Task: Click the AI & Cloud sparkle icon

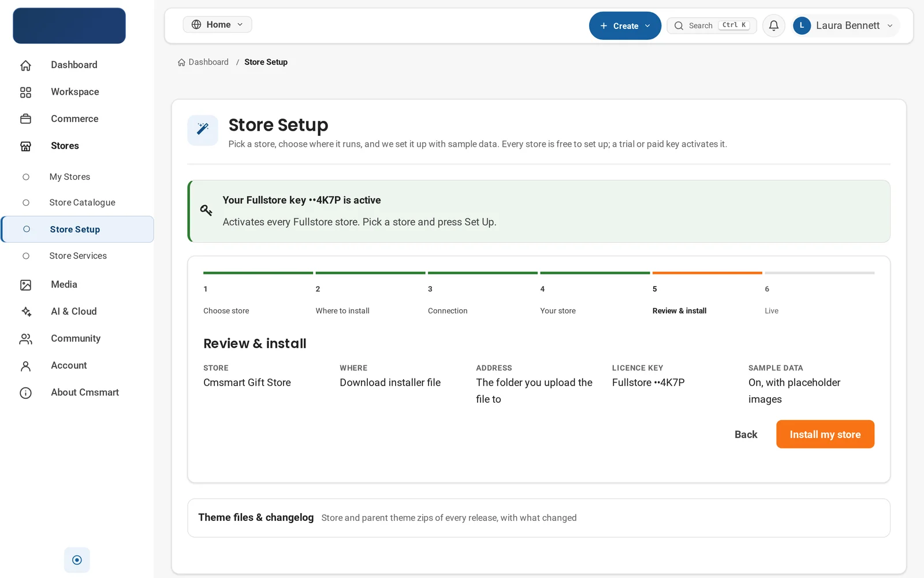Action: pos(25,312)
